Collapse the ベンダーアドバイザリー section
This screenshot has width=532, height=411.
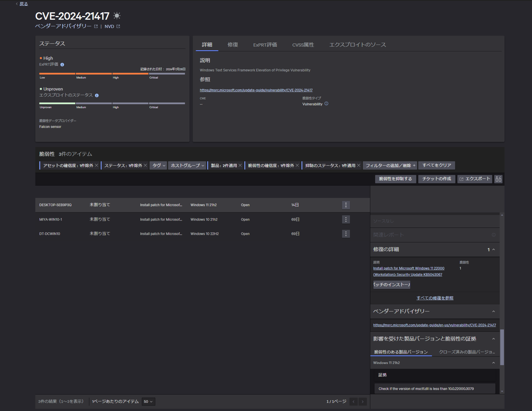tap(493, 311)
